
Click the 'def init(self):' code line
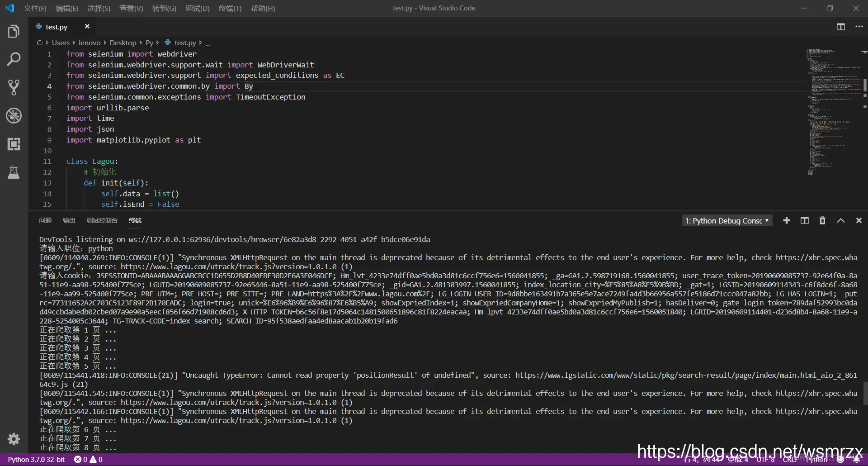point(116,183)
